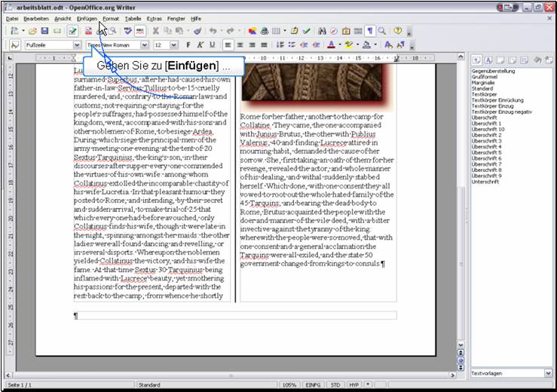Viewport: 557px width, 392px height.
Task: Toggle bold formatting
Action: point(188,45)
